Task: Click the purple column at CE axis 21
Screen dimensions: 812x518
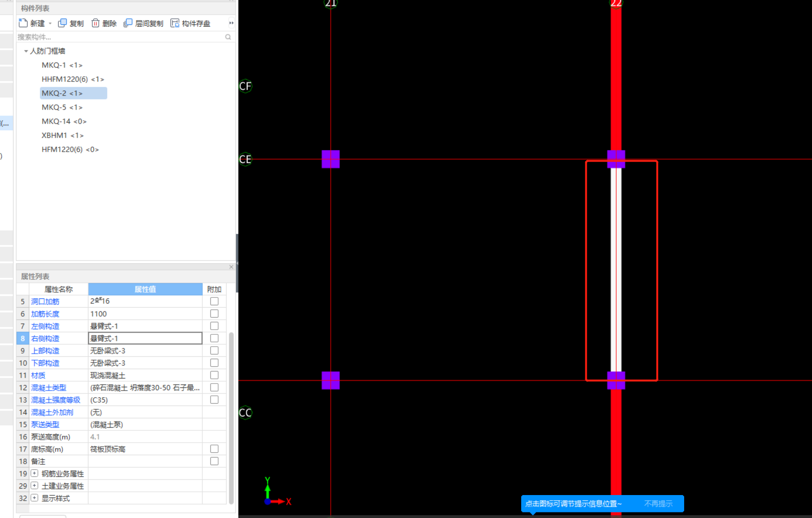Action: click(x=331, y=159)
